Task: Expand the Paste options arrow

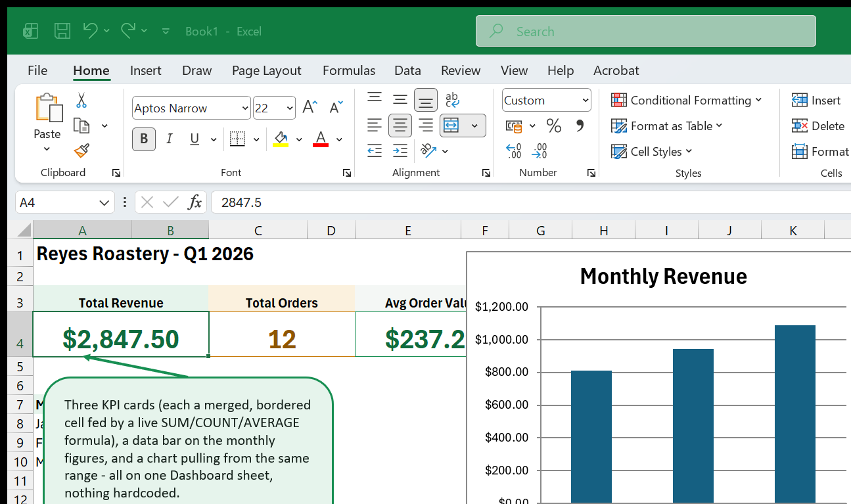Action: (x=47, y=149)
